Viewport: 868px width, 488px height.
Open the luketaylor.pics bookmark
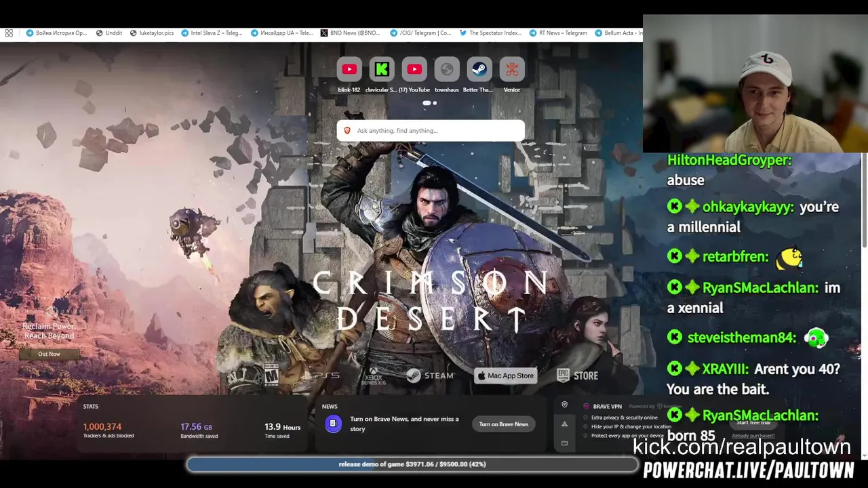(152, 33)
